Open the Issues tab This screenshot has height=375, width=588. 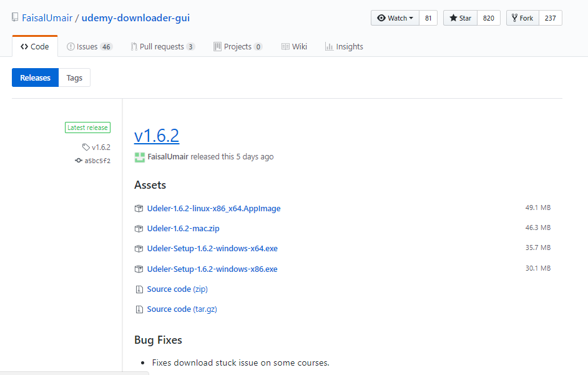point(89,46)
